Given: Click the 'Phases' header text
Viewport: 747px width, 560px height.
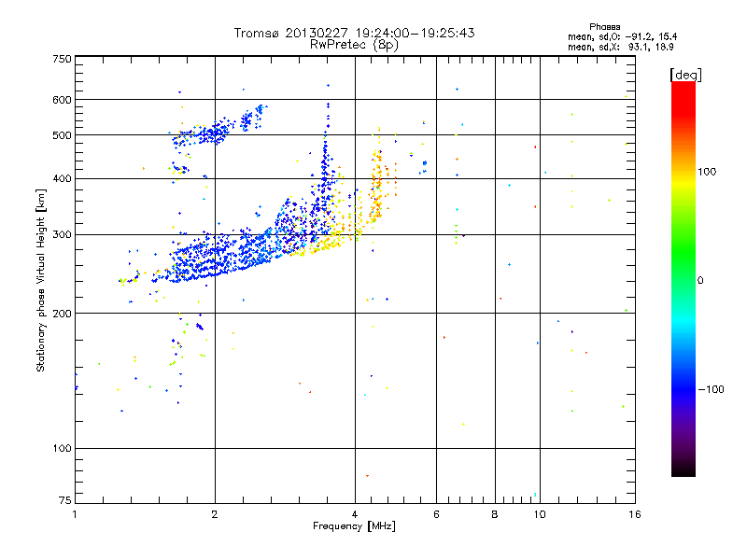Looking at the screenshot, I should point(604,27).
